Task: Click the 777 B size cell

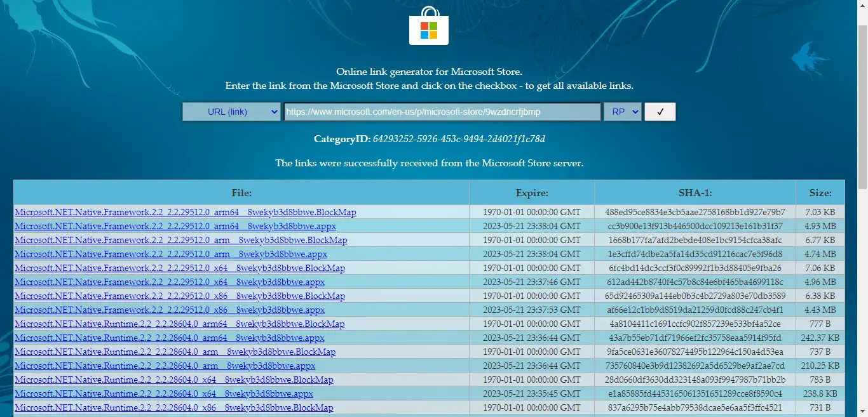Action: click(820, 324)
